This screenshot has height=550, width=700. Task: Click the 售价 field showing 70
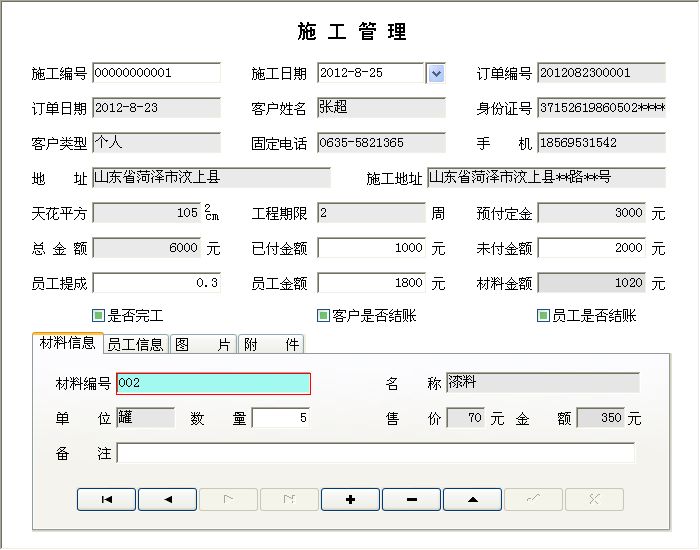(466, 418)
